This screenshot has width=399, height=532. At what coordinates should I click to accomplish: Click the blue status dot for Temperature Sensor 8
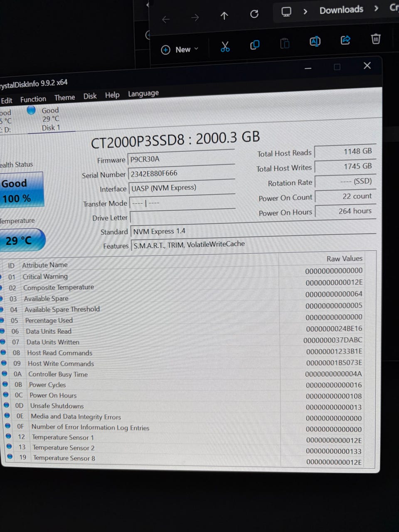pos(9,456)
